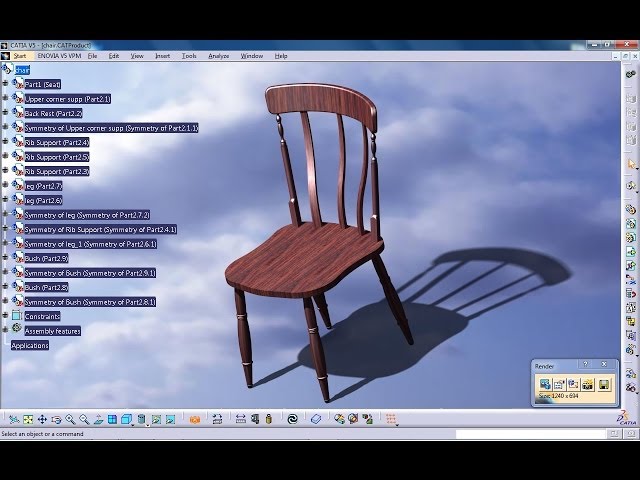Open the ENOVIA V5 VPM menu
640x480 pixels.
pos(60,56)
